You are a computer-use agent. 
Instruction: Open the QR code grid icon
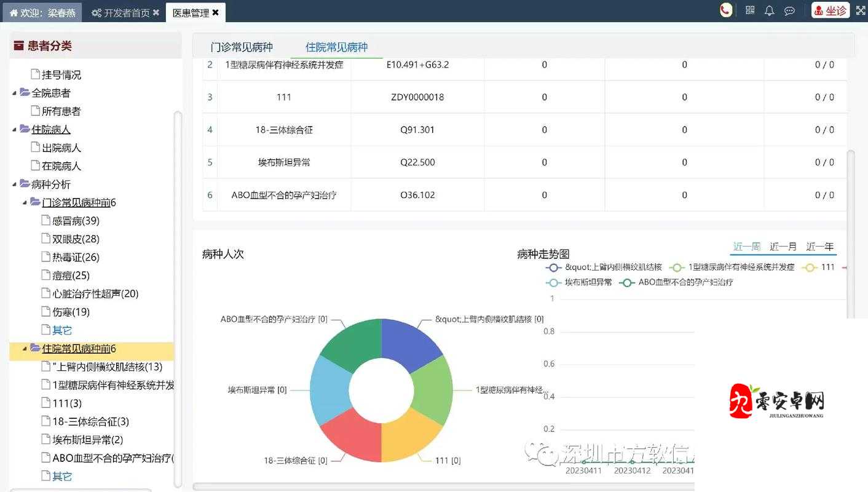click(x=750, y=10)
